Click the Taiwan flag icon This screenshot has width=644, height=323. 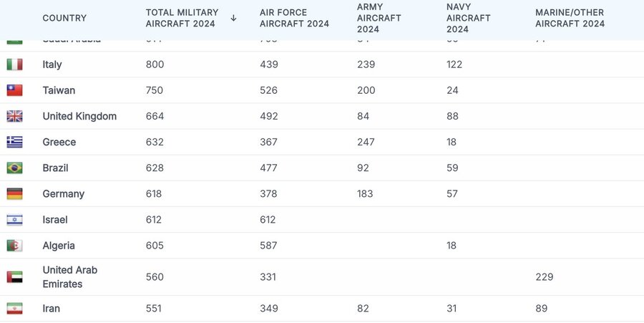pyautogui.click(x=14, y=90)
